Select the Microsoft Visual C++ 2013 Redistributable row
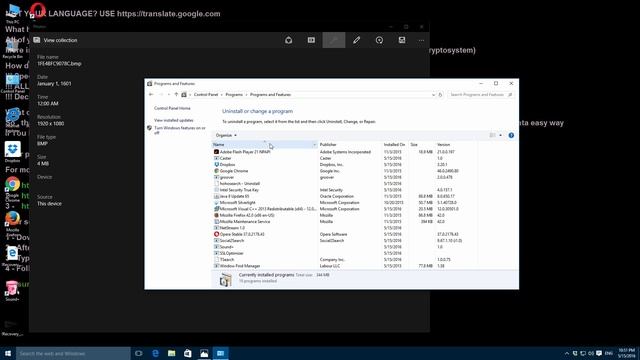640x360 pixels. 345,209
